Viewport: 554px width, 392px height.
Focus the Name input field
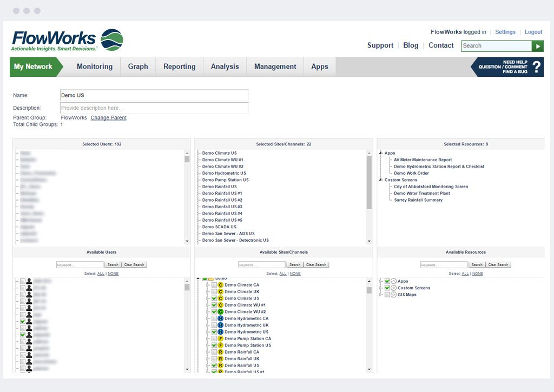pos(154,95)
